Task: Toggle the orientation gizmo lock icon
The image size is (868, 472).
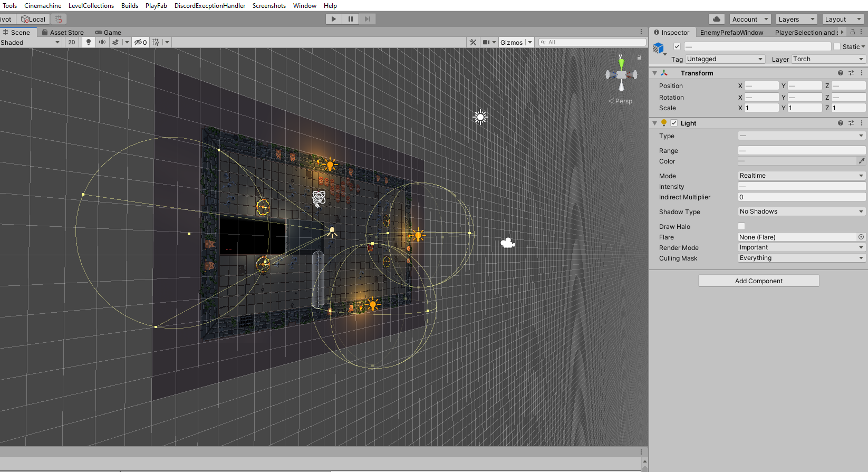Action: [x=639, y=57]
